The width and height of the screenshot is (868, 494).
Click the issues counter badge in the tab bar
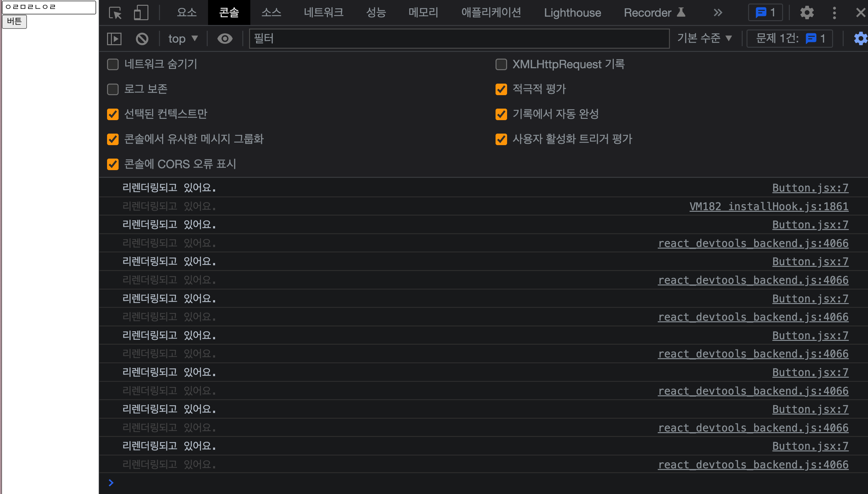[x=765, y=13]
